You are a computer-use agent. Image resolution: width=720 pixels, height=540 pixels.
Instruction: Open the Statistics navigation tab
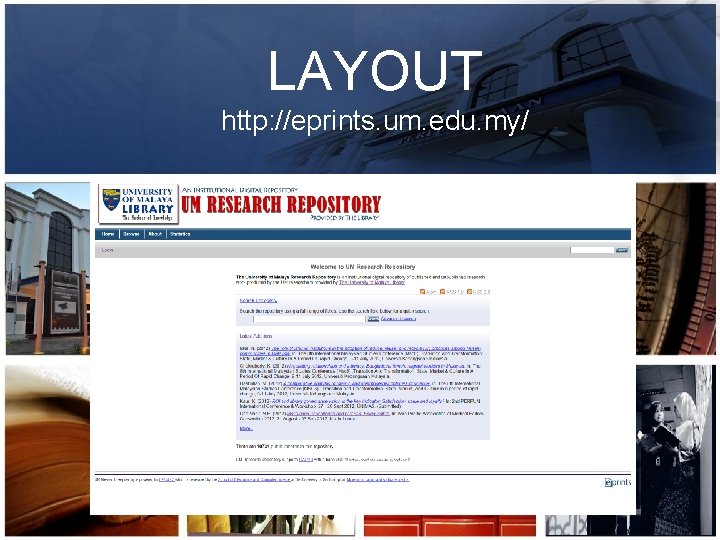point(180,234)
